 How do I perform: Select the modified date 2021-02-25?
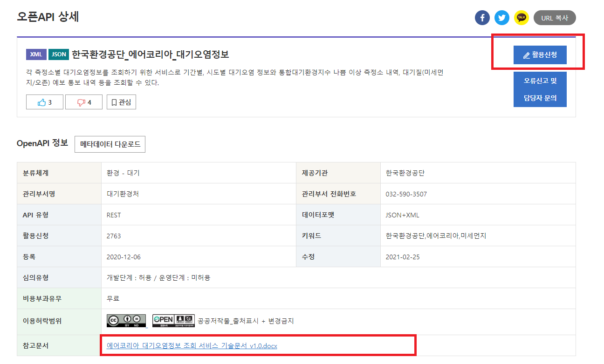tap(403, 257)
